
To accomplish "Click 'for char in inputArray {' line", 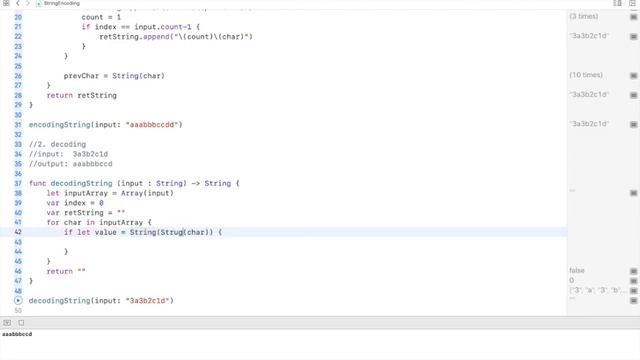I will point(99,222).
